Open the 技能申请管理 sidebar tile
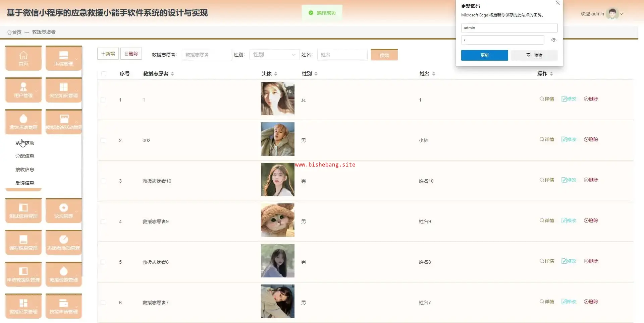 [64, 306]
